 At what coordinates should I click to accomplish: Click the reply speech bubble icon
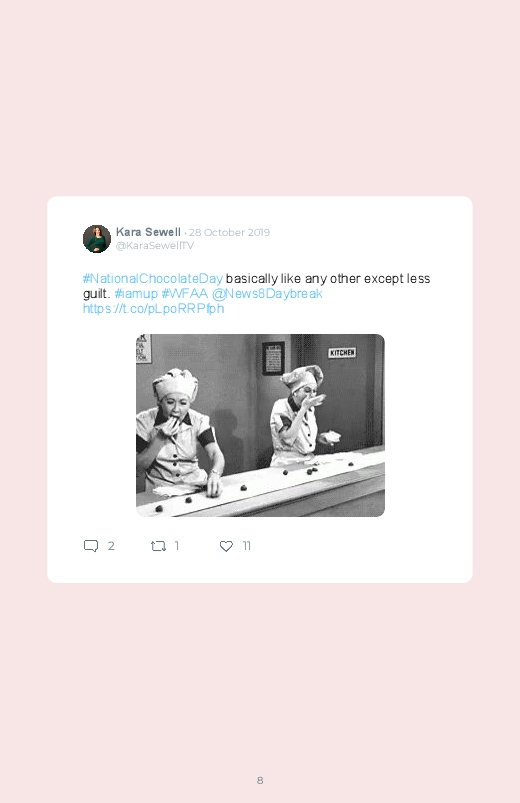(91, 546)
